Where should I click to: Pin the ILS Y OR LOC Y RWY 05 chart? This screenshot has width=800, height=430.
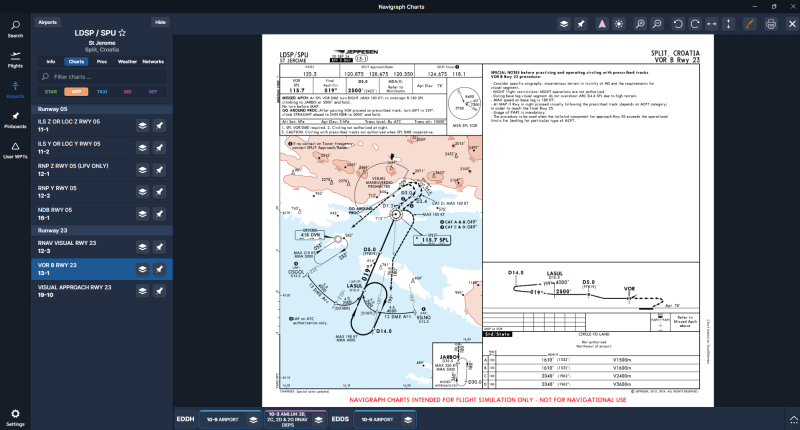coord(160,148)
